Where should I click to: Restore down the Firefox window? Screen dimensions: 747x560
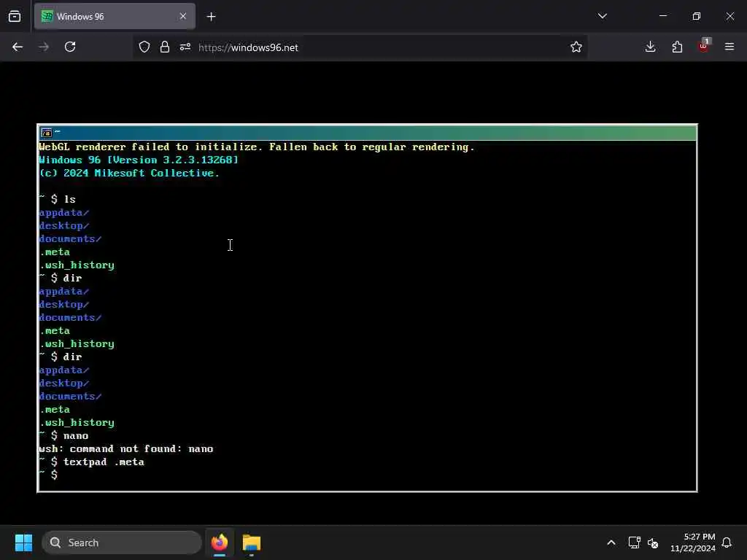pyautogui.click(x=697, y=16)
